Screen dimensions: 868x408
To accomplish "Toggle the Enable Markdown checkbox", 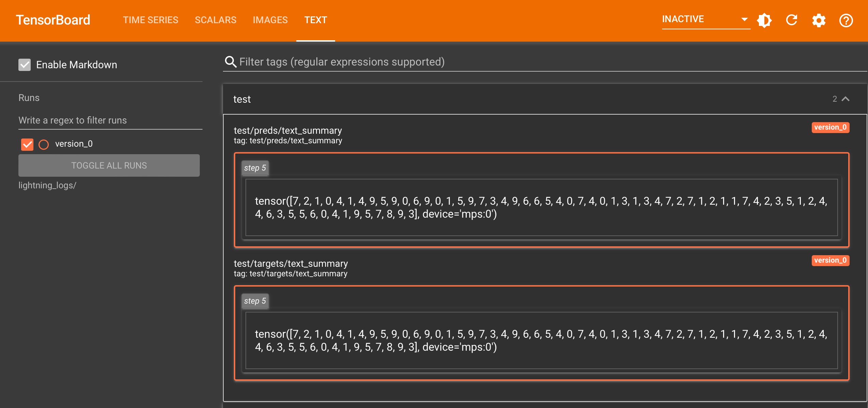I will [25, 64].
